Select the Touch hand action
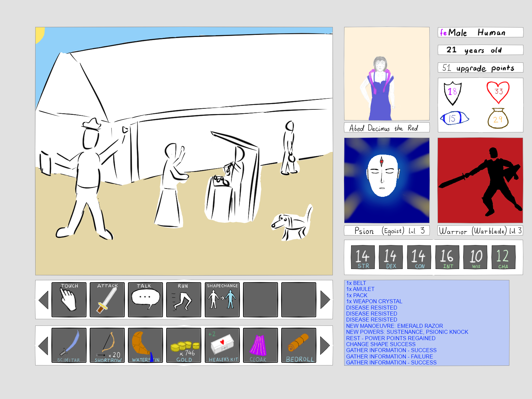Viewport: 532px width, 399px height. [x=69, y=299]
